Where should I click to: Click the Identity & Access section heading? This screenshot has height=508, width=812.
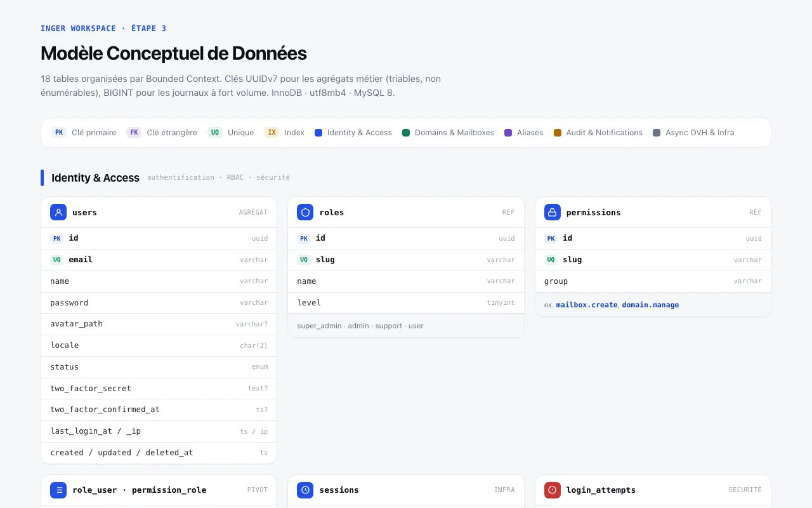coord(95,178)
